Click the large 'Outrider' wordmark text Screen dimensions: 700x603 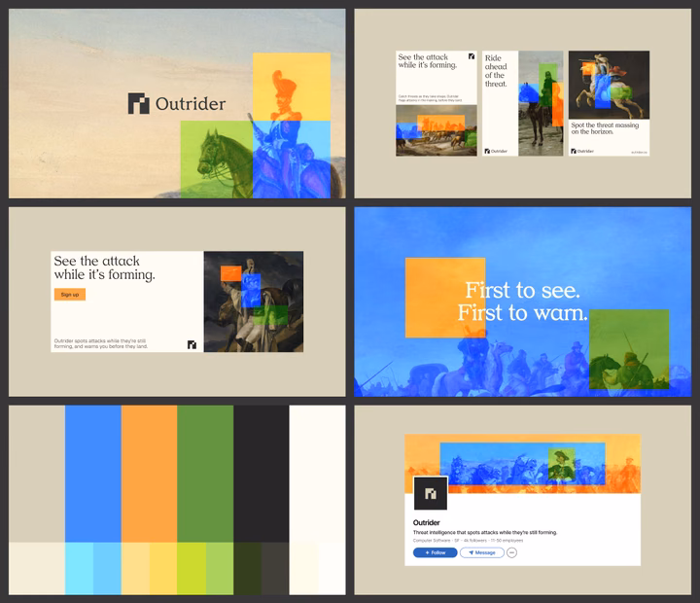191,104
